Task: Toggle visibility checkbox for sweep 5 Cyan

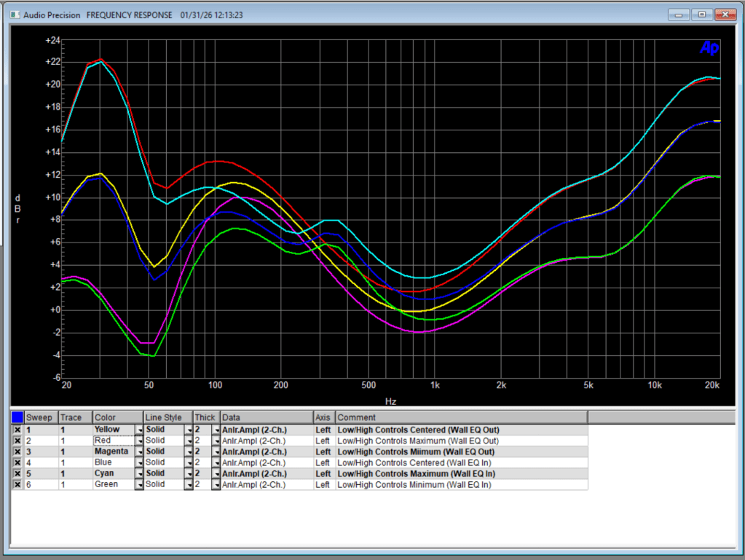Action: [17, 473]
